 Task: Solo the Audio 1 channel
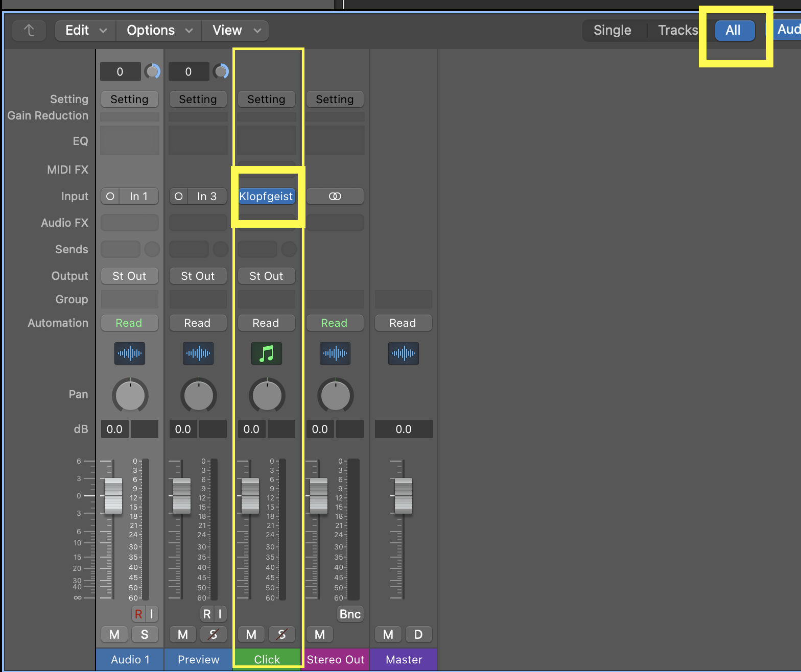click(145, 634)
